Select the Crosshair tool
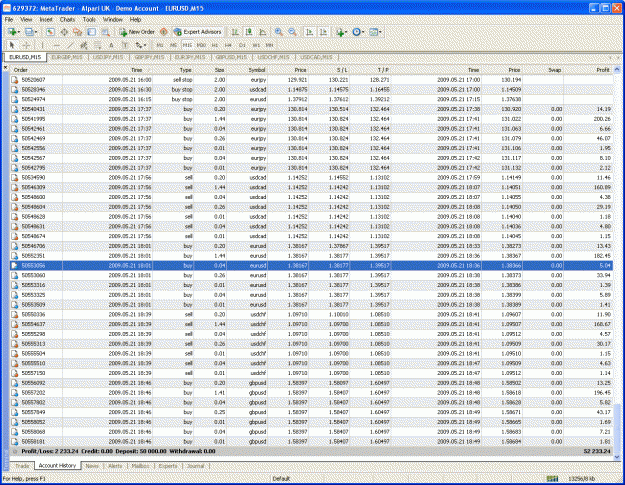Image resolution: width=625 pixels, height=485 pixels. click(x=26, y=45)
